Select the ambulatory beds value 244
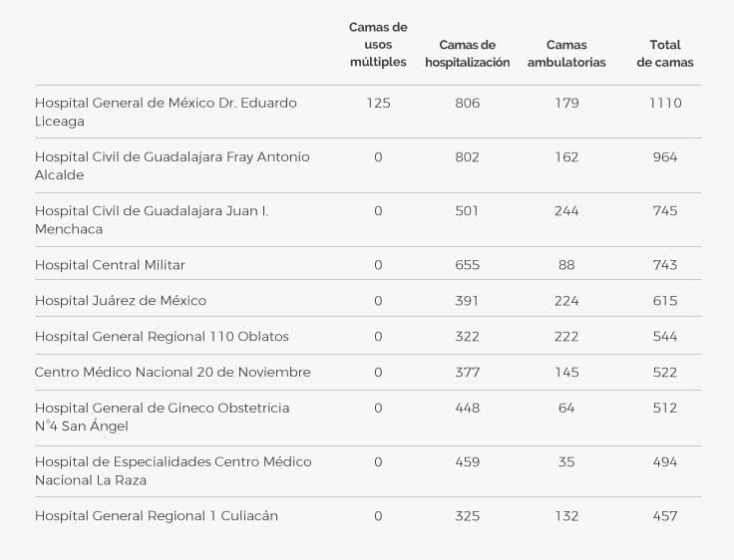This screenshot has height=560, width=734. click(566, 211)
